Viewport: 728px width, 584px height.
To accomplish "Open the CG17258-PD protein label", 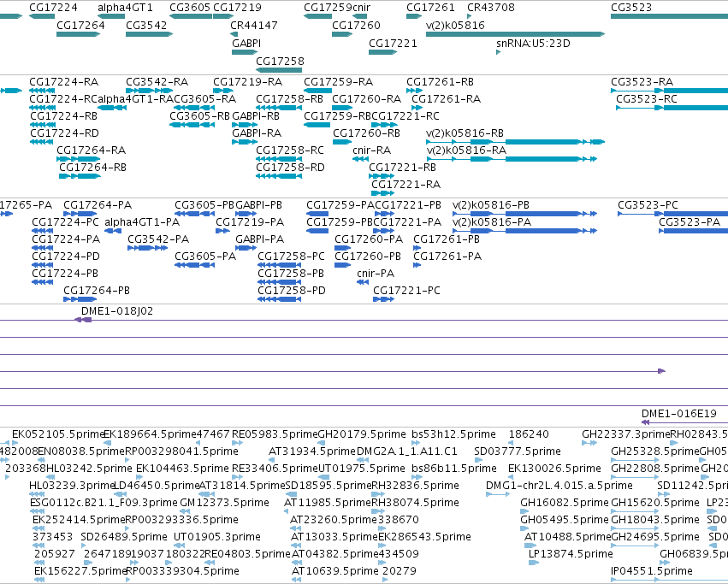I will [292, 291].
